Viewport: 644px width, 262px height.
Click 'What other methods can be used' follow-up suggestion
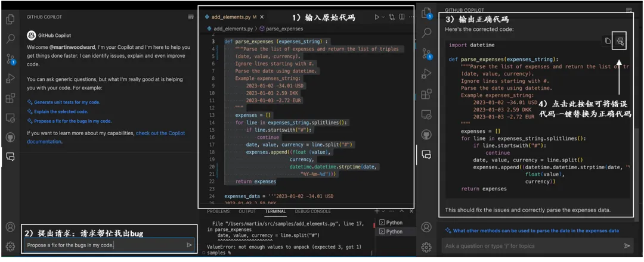pos(536,231)
